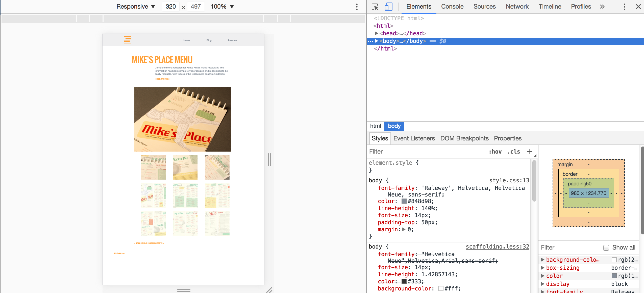Show more DevTools tabs via double chevron
The width and height of the screenshot is (644, 293).
[x=602, y=7]
